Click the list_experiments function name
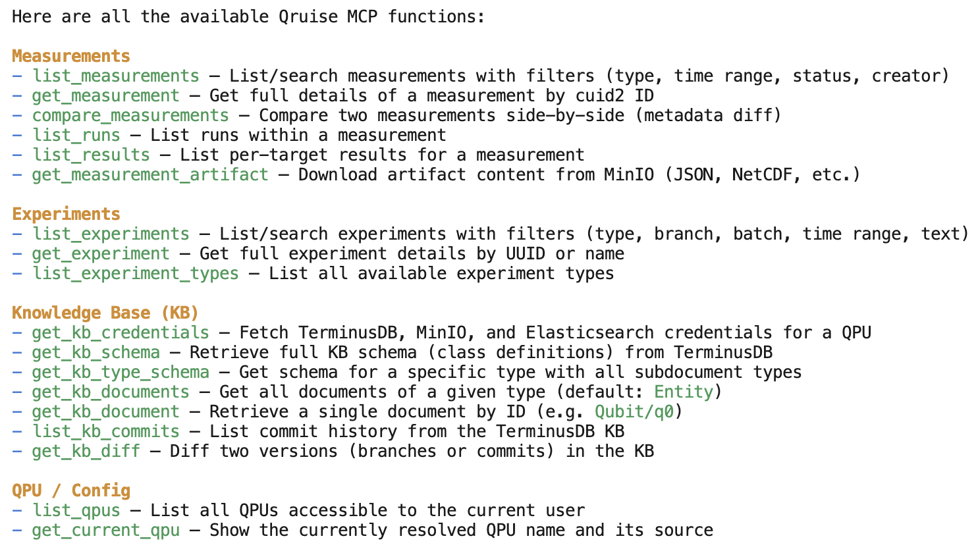980x553 pixels. [111, 234]
